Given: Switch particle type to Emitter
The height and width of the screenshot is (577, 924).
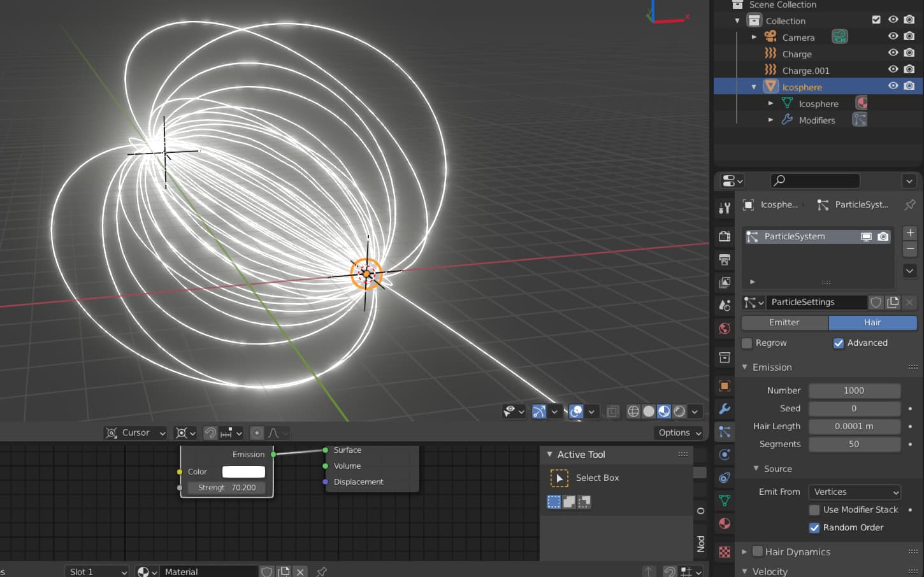Looking at the screenshot, I should click(784, 323).
